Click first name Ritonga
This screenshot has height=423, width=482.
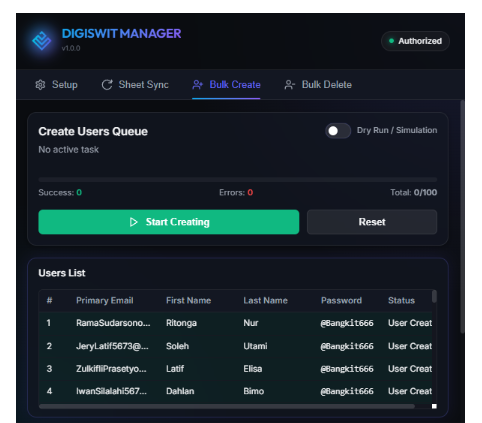point(181,323)
